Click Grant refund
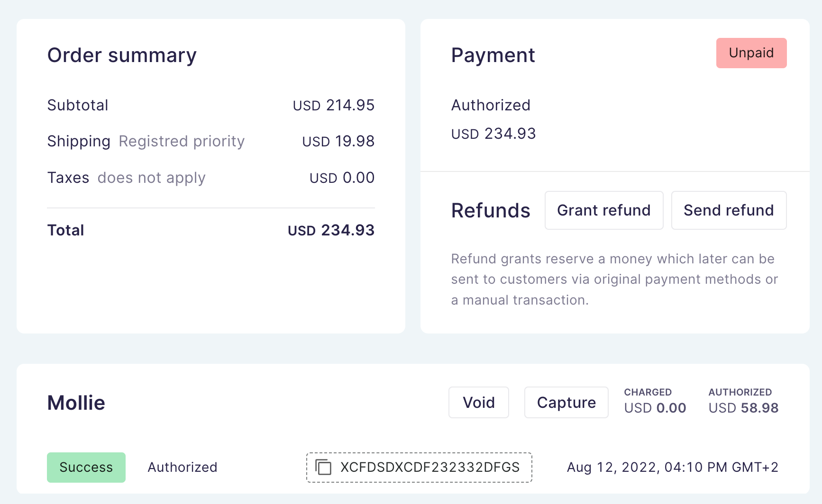The height and width of the screenshot is (504, 822). (603, 210)
